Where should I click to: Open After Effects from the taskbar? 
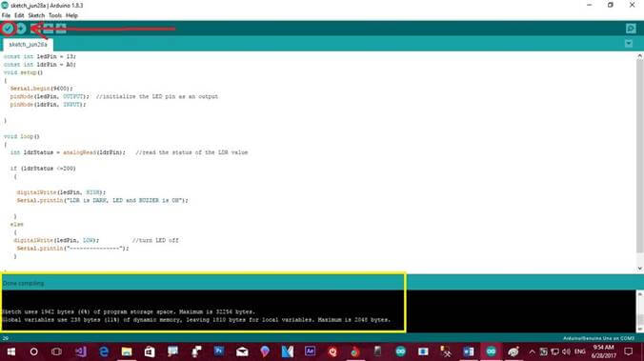point(310,351)
